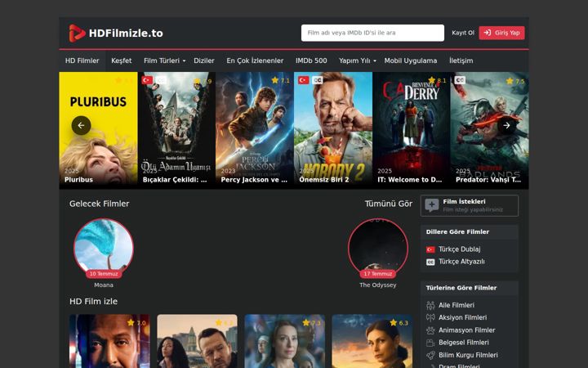Image resolution: width=588 pixels, height=368 pixels.
Task: Open the Keşfet menu item
Action: [x=121, y=61]
